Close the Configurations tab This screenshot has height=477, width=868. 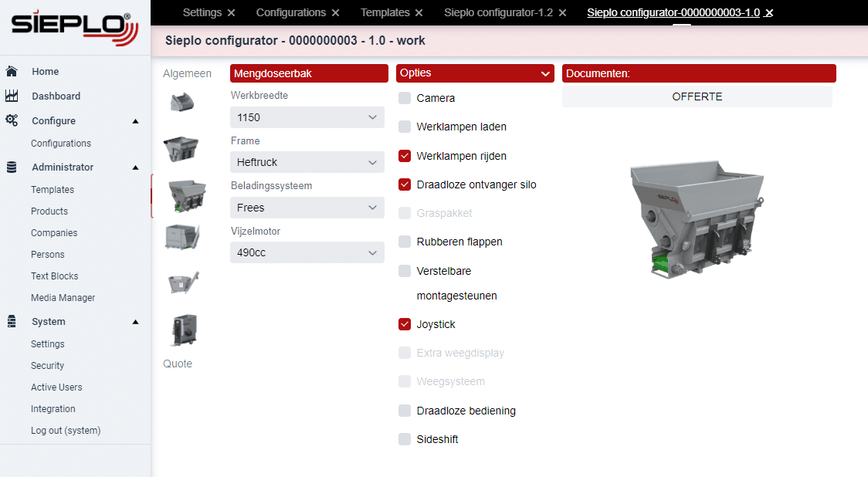tap(335, 12)
